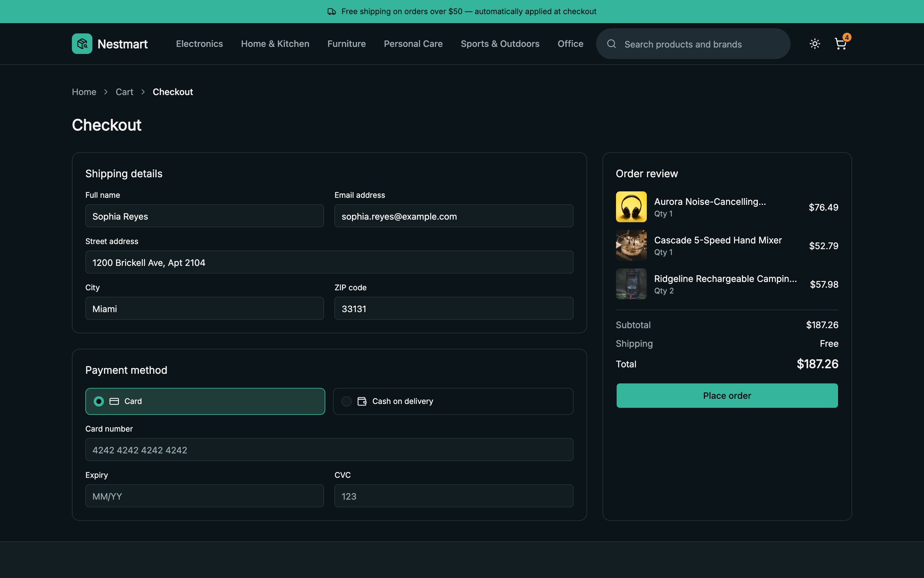The width and height of the screenshot is (924, 578).
Task: Click the Cascade Hand Mixer thumbnail
Action: 631,245
